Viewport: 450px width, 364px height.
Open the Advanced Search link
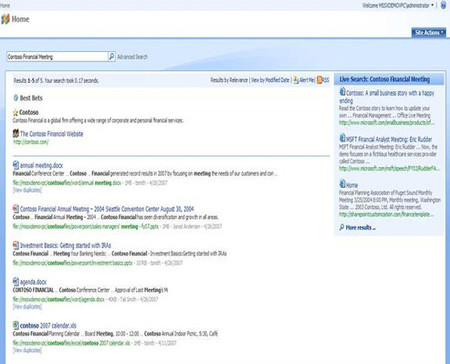(x=132, y=57)
